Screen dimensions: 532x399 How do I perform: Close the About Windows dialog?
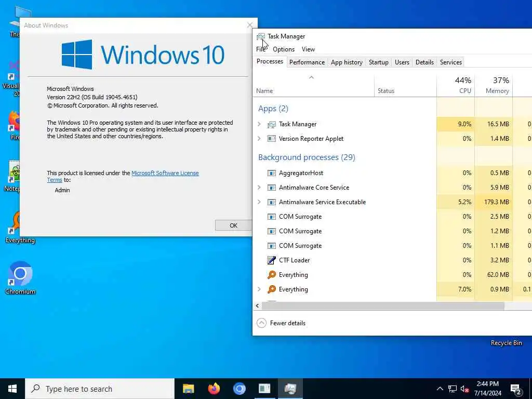(250, 25)
